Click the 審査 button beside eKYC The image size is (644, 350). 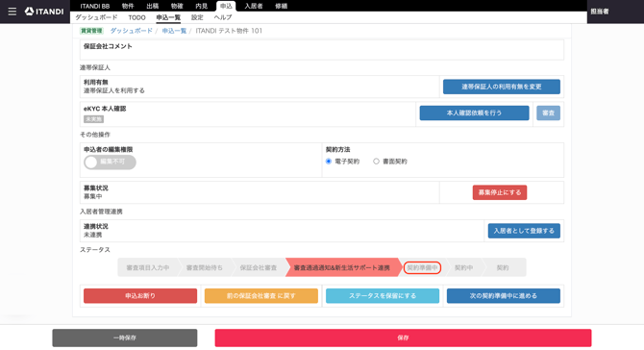tap(548, 112)
